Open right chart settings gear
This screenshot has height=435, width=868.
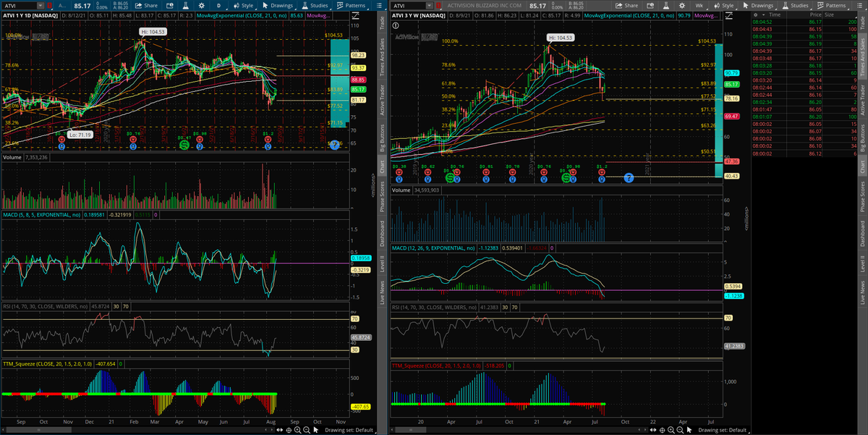681,6
